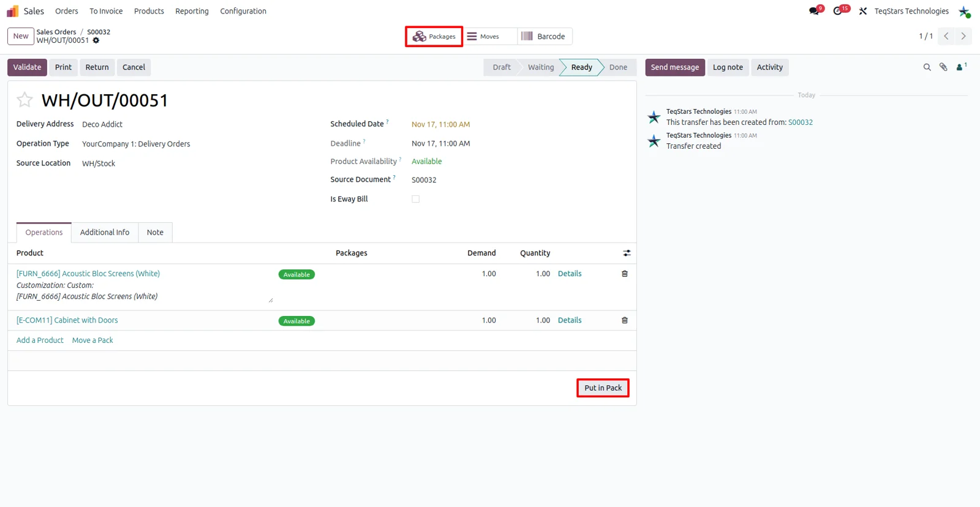
Task: Click the Put in Pack button
Action: click(603, 388)
